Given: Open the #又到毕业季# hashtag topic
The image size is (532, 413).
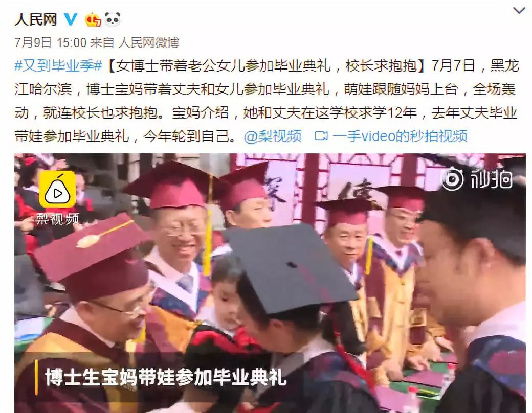Looking at the screenshot, I should pos(58,65).
